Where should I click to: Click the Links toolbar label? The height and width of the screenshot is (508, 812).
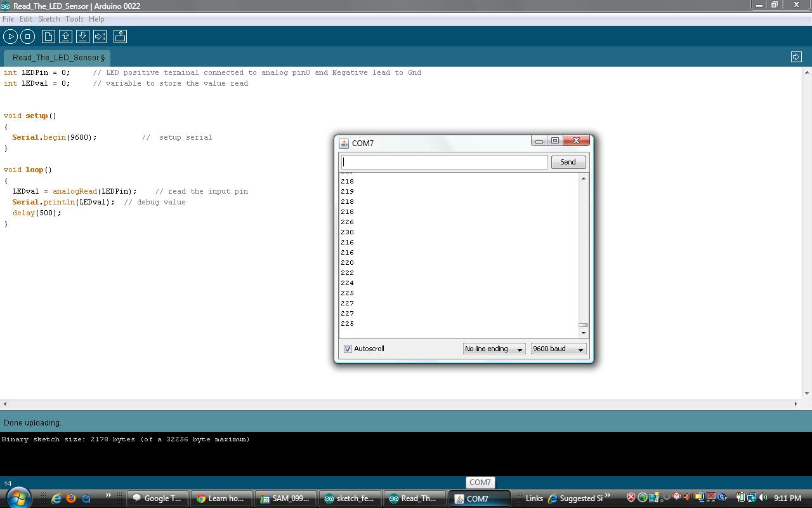(534, 498)
